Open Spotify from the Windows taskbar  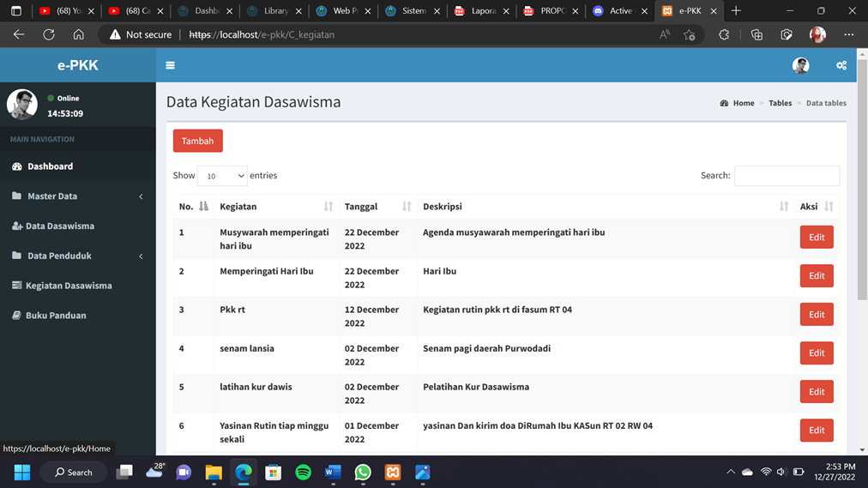tap(303, 473)
